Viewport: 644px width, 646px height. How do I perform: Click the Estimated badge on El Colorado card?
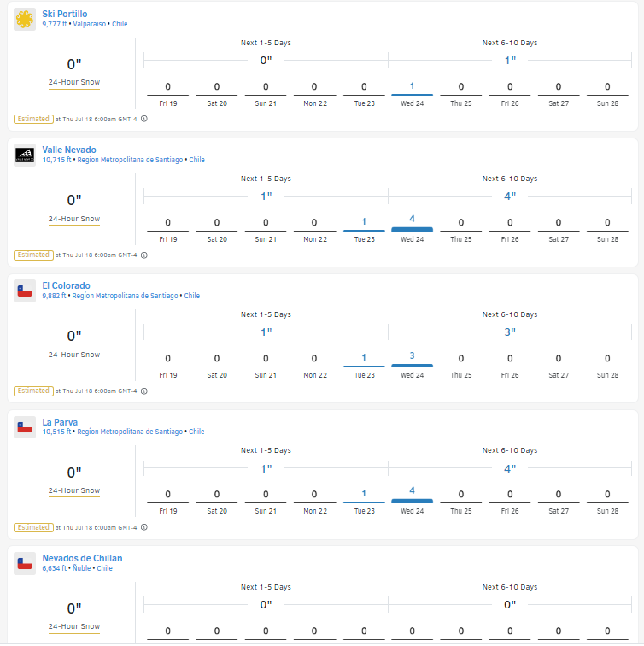[x=33, y=391]
